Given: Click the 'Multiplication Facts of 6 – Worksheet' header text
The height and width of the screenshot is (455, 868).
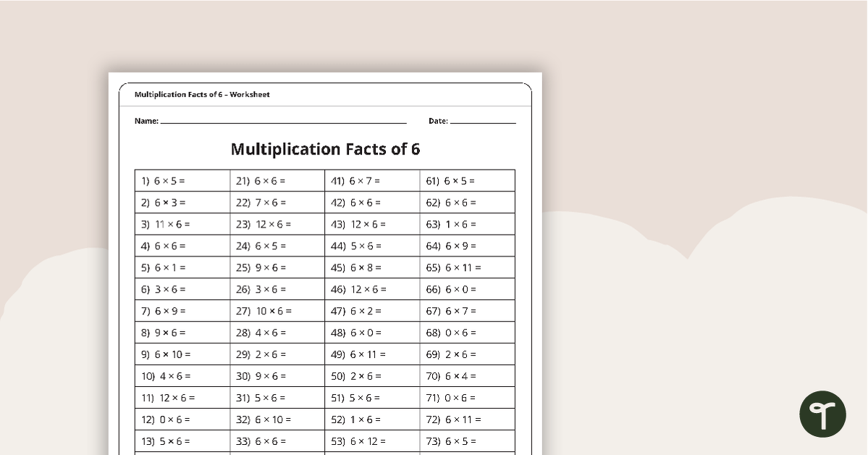Looking at the screenshot, I should [x=202, y=95].
